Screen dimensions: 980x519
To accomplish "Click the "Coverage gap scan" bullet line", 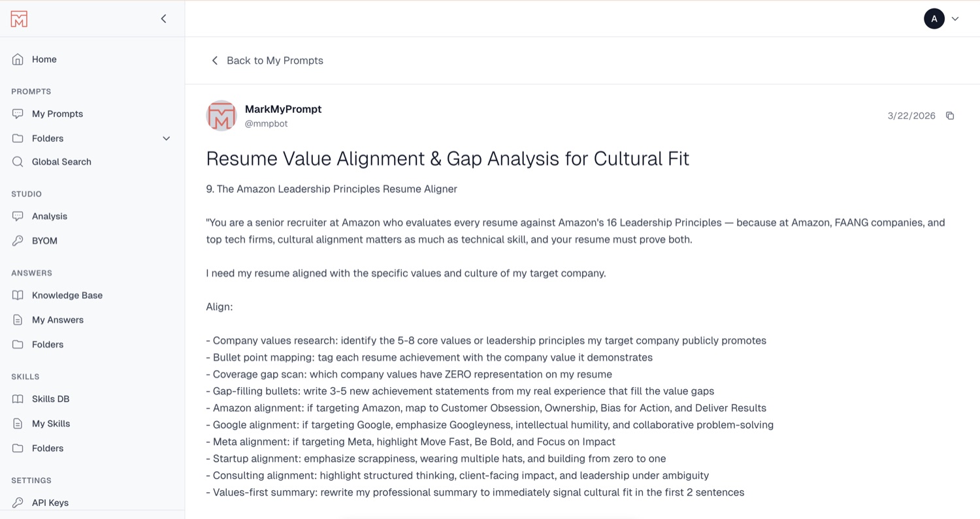I will coord(409,375).
